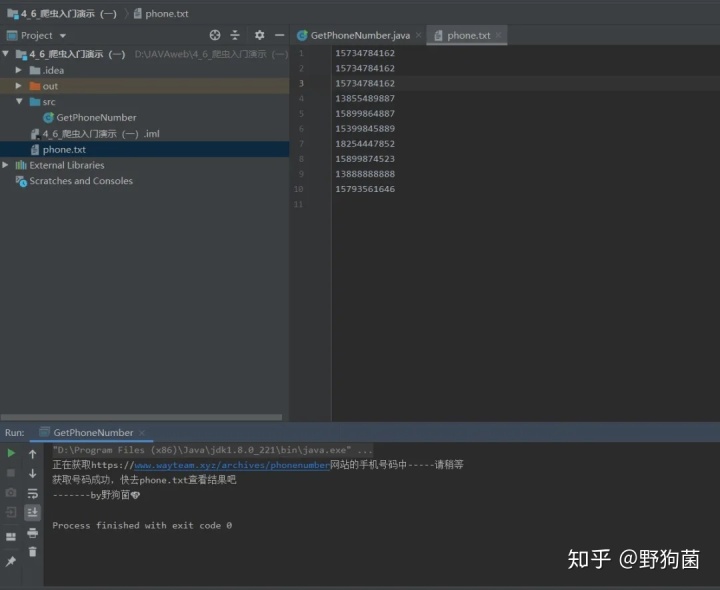Click the stop process square icon
720x590 pixels.
11,472
